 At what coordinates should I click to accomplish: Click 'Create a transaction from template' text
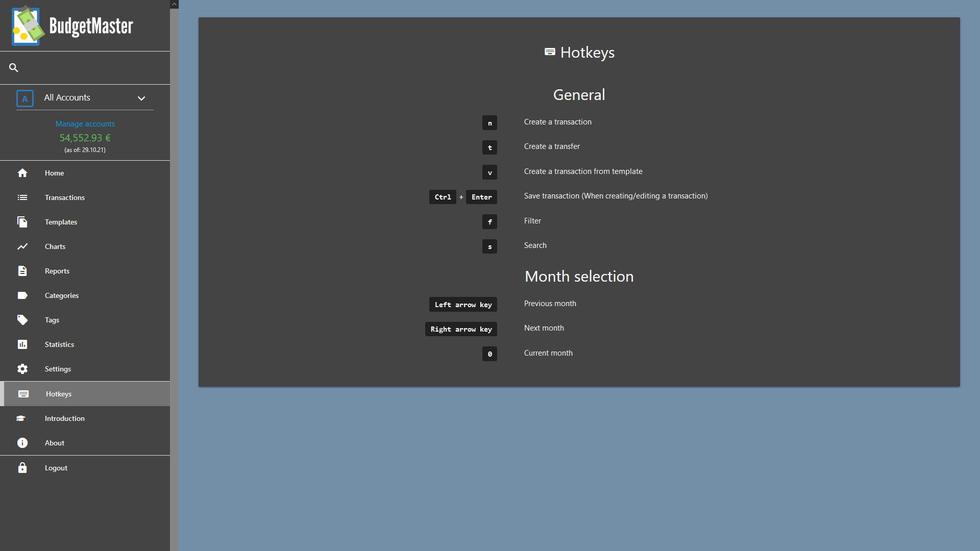coord(583,171)
